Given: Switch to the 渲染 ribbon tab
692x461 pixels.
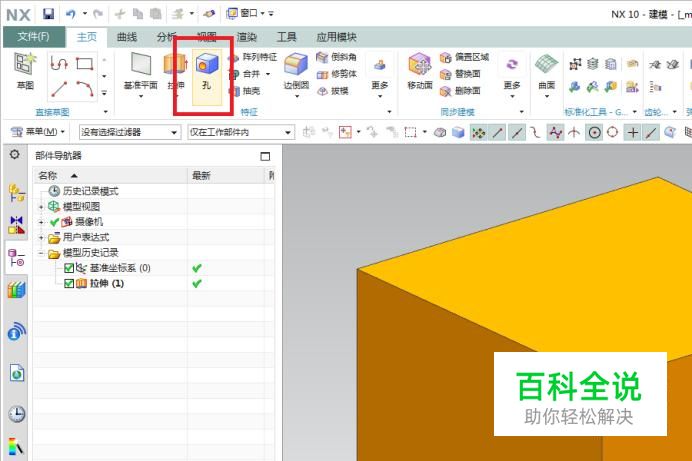Looking at the screenshot, I should (x=246, y=37).
